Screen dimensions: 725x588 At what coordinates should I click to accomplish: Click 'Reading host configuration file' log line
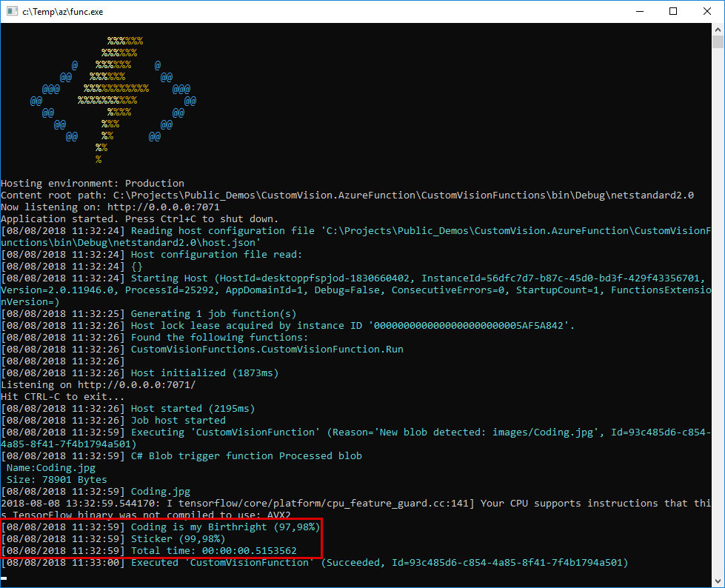point(355,237)
